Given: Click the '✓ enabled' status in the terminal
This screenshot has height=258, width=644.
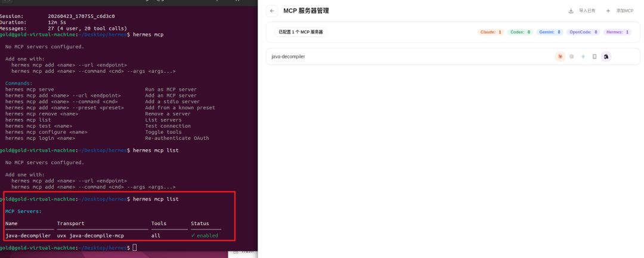Looking at the screenshot, I should (205, 236).
